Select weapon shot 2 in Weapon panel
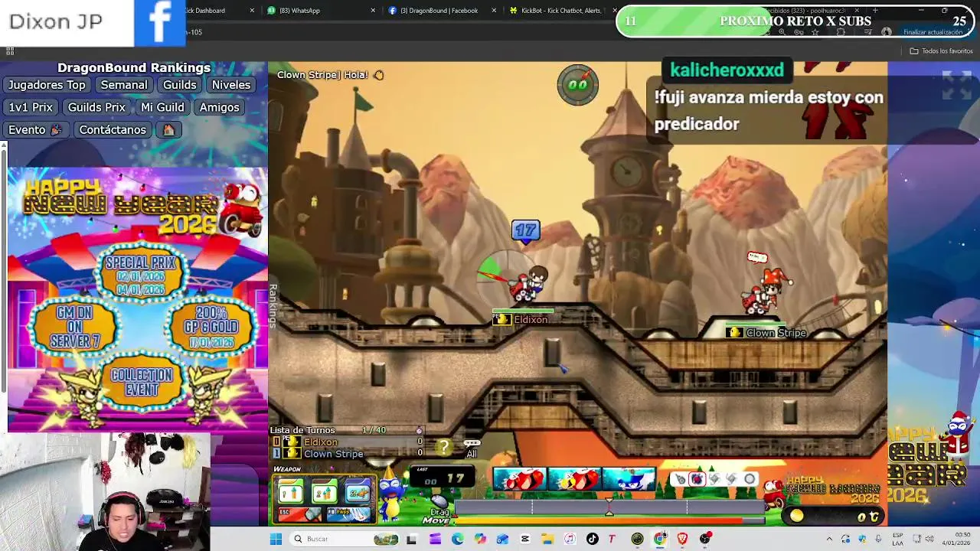The width and height of the screenshot is (980, 551). pos(325,492)
